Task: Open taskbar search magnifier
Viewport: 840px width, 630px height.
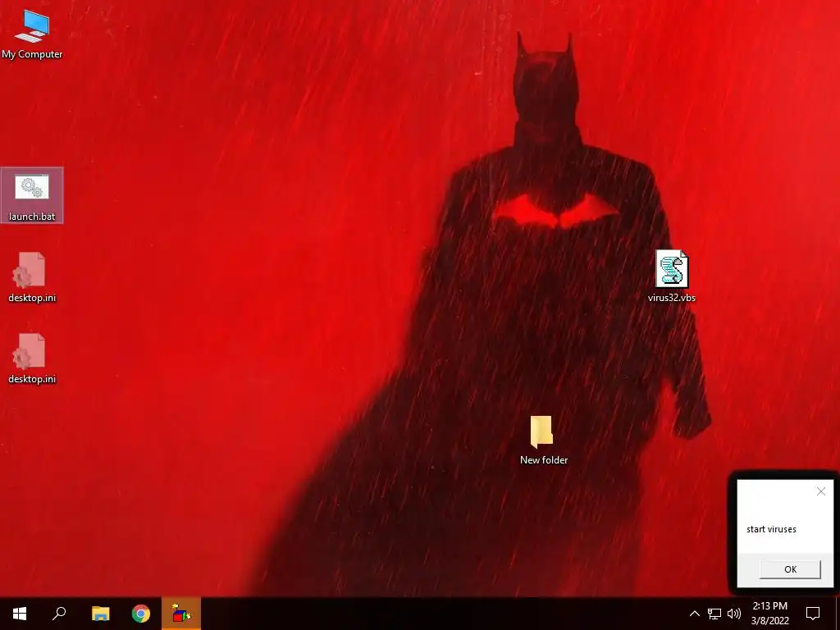Action: click(59, 614)
